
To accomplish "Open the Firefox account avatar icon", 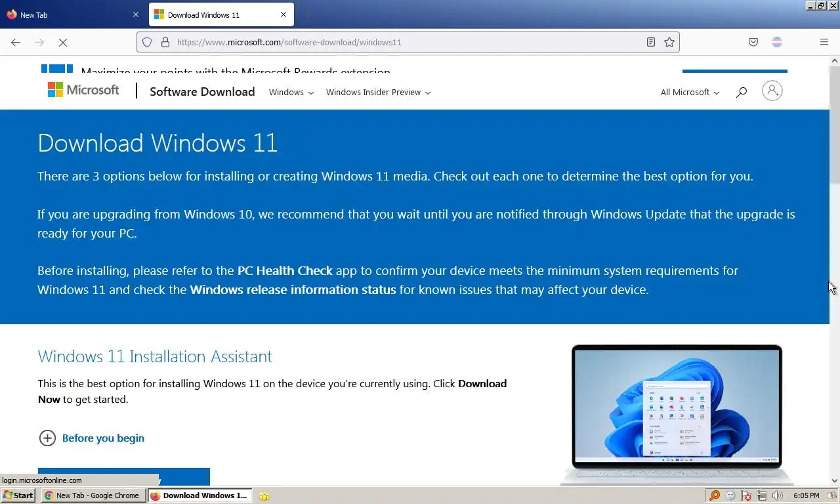I will point(777,42).
